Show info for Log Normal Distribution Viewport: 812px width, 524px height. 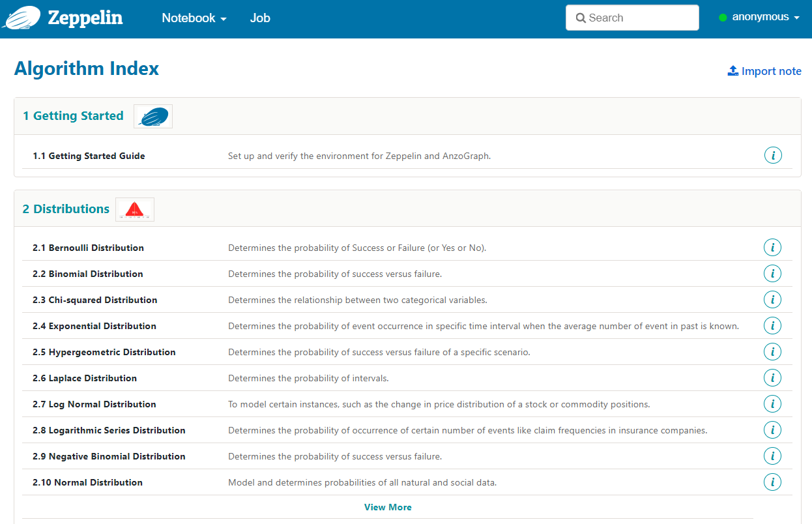[772, 404]
